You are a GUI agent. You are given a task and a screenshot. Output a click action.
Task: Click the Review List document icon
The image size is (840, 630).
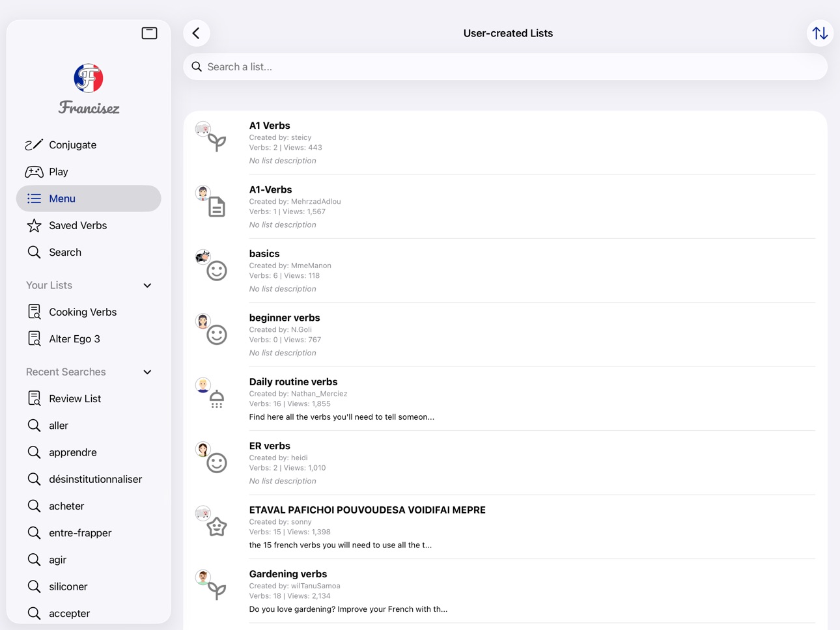[35, 398]
